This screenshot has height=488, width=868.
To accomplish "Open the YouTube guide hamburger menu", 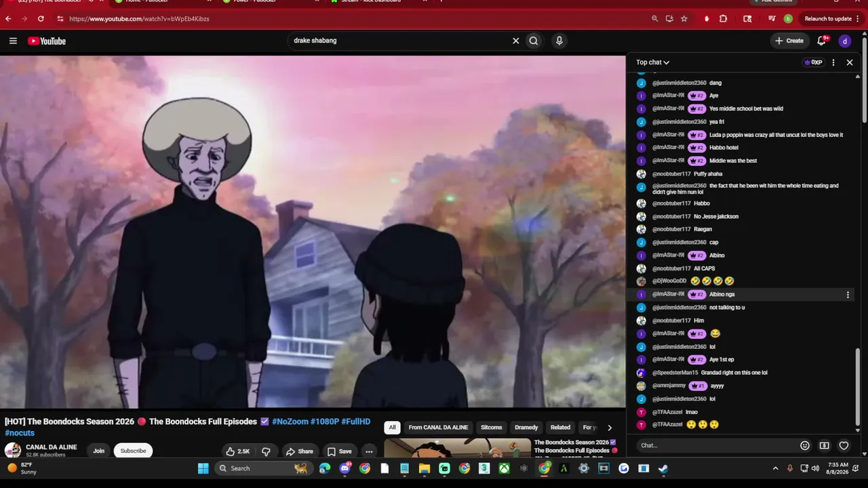I will tap(13, 41).
